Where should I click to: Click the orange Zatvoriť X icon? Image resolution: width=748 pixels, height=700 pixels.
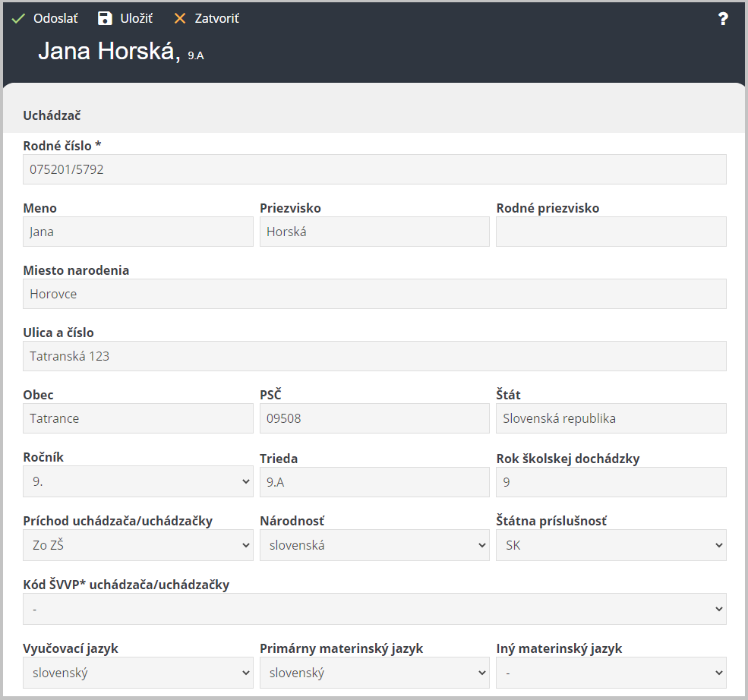click(x=180, y=18)
